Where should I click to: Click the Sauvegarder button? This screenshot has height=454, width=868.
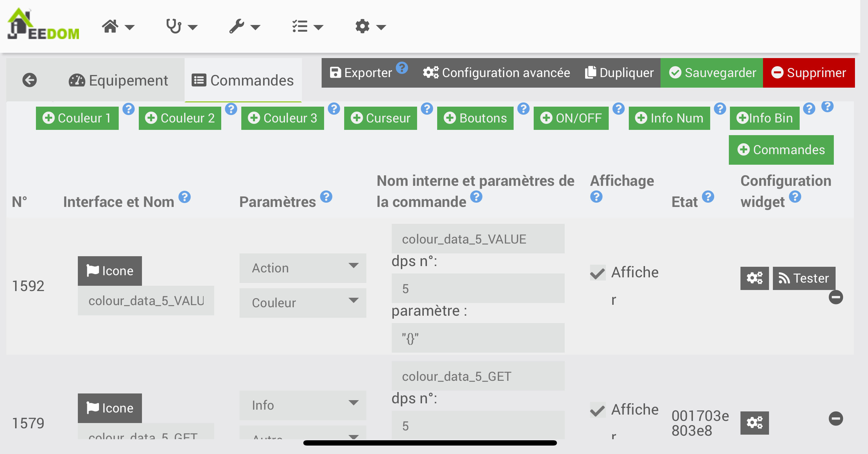click(x=712, y=73)
